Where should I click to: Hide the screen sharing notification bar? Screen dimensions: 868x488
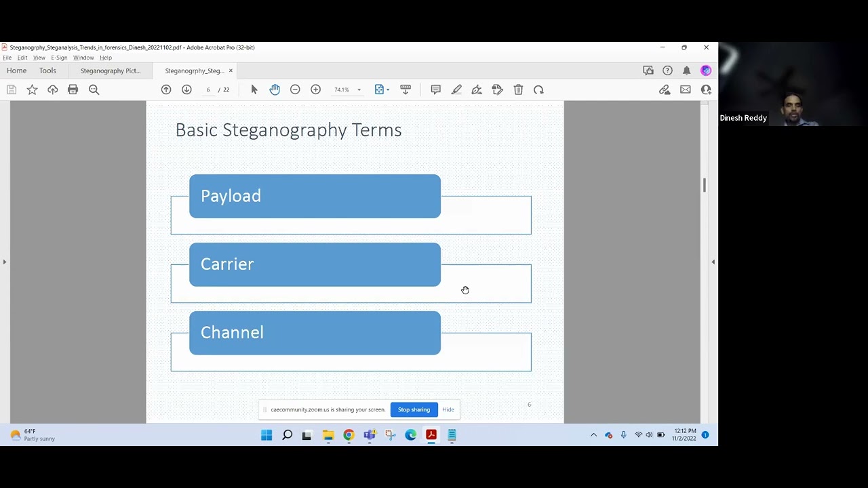click(448, 409)
